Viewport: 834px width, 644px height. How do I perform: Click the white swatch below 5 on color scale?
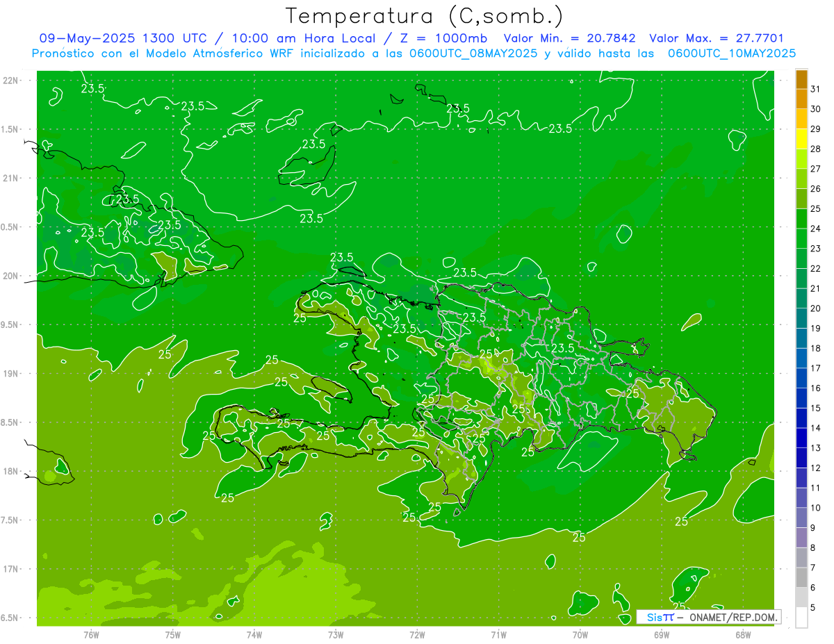801,618
